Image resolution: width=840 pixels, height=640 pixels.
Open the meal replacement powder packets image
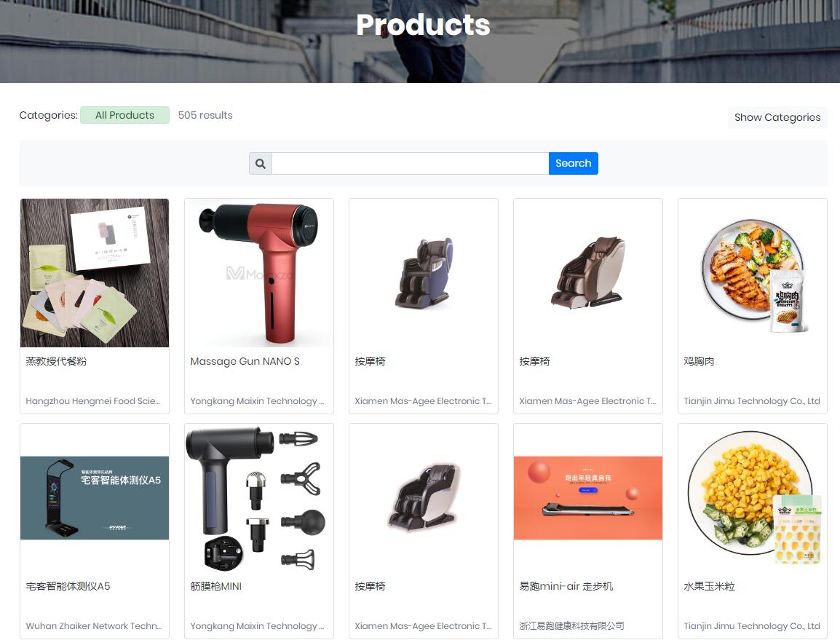tap(95, 273)
